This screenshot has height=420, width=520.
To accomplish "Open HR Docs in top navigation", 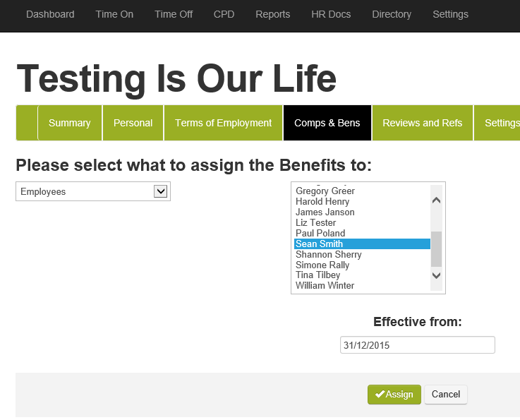I will pyautogui.click(x=331, y=14).
